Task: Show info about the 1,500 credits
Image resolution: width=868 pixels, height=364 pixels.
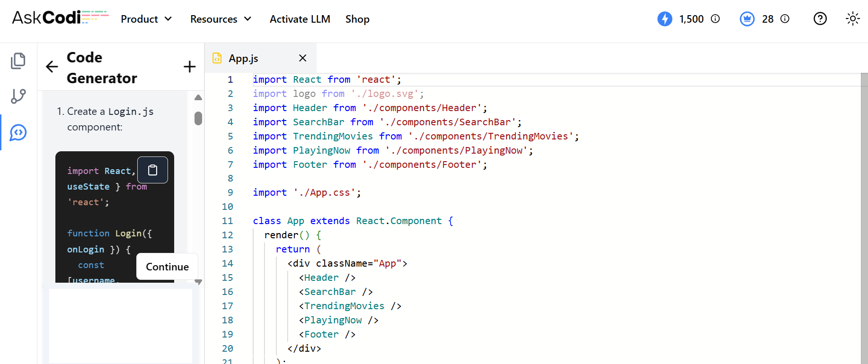Action: (x=716, y=19)
